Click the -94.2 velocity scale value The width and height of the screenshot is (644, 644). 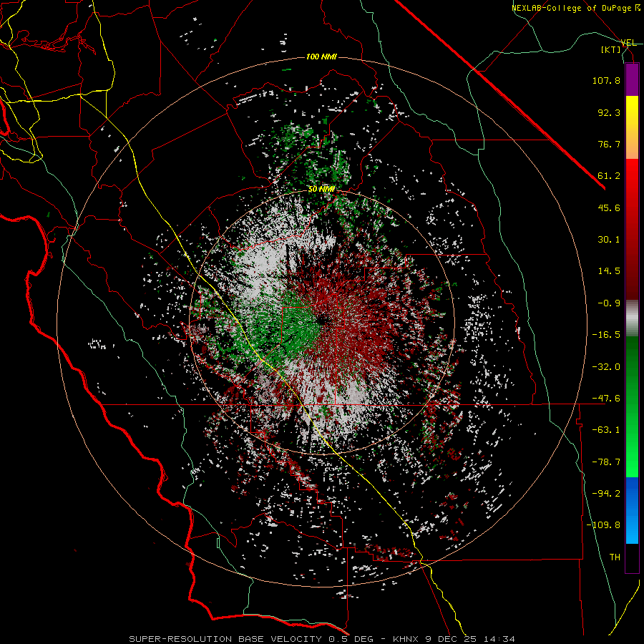point(606,493)
